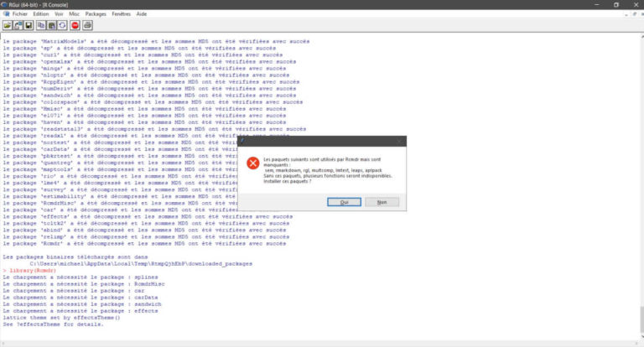Click the R logo icon beside Fichier
Screen dimensions: 644x347
click(x=6, y=14)
